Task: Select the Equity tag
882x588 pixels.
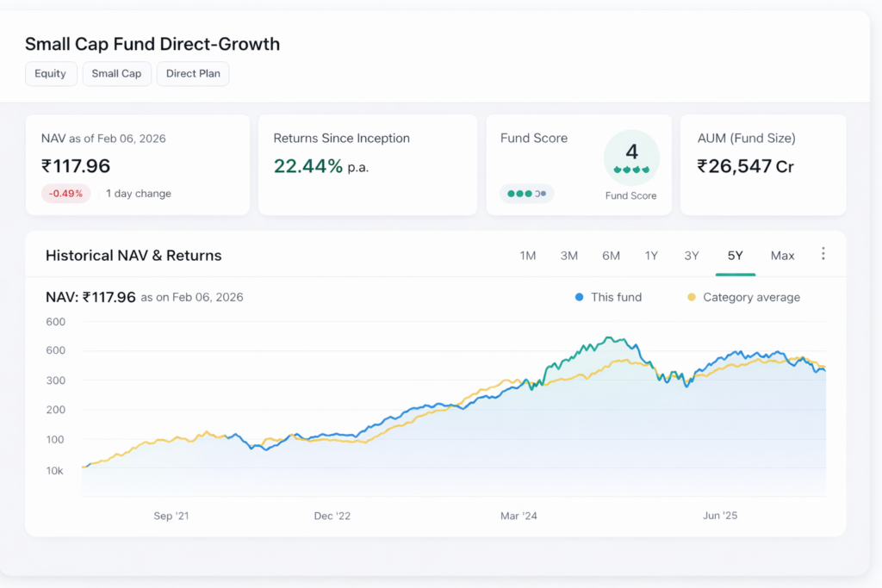Action: coord(51,74)
